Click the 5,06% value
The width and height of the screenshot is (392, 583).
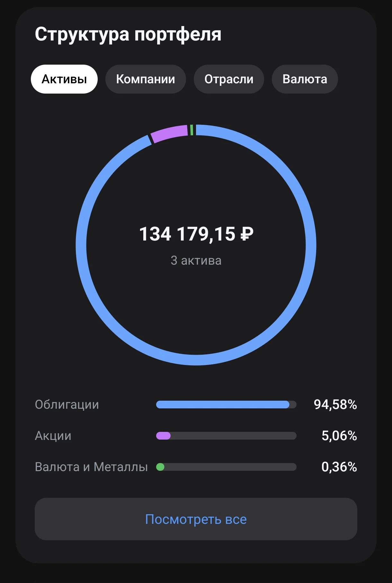click(x=339, y=436)
